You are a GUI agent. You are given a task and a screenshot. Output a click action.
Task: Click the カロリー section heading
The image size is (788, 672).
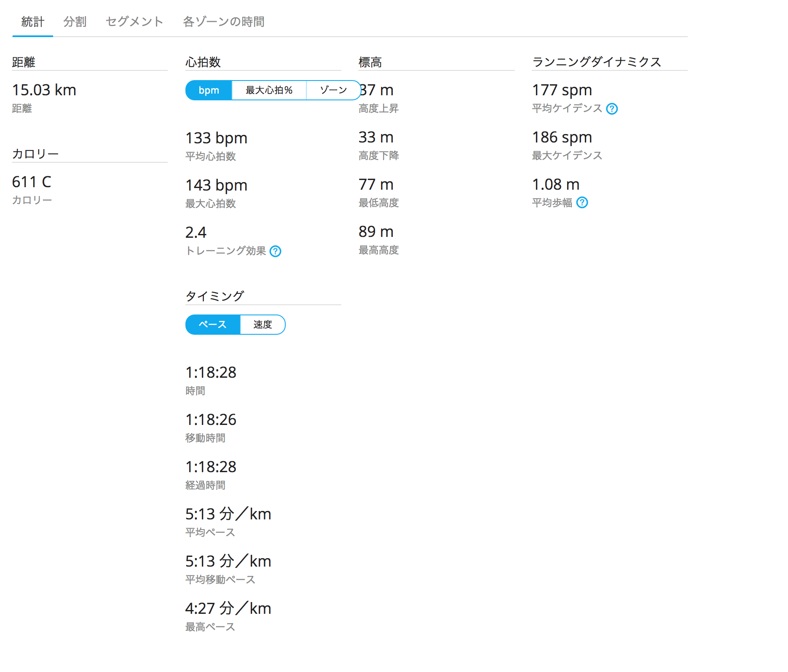[35, 154]
